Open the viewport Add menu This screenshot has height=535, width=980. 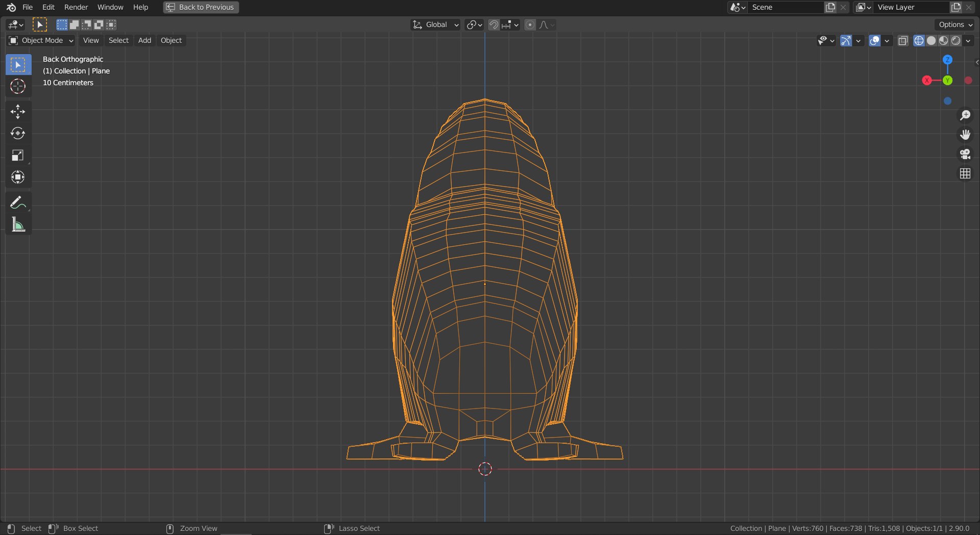point(144,40)
